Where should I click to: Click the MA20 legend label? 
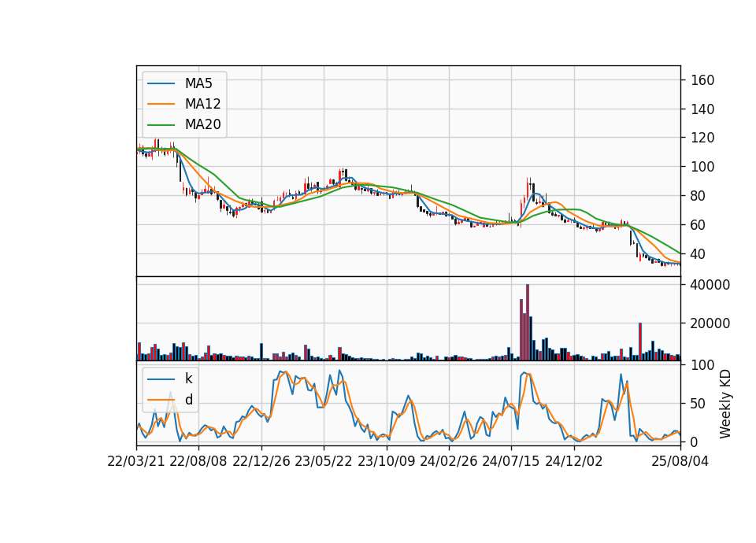click(202, 124)
